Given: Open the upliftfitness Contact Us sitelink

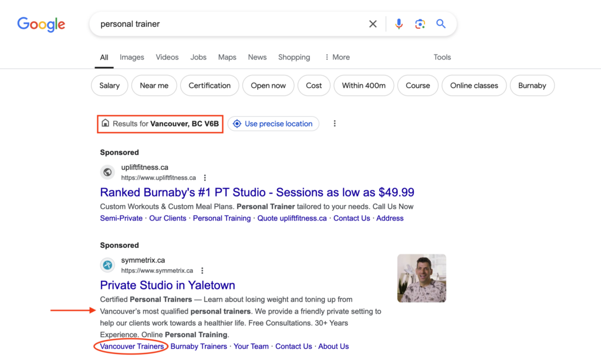Looking at the screenshot, I should 352,218.
